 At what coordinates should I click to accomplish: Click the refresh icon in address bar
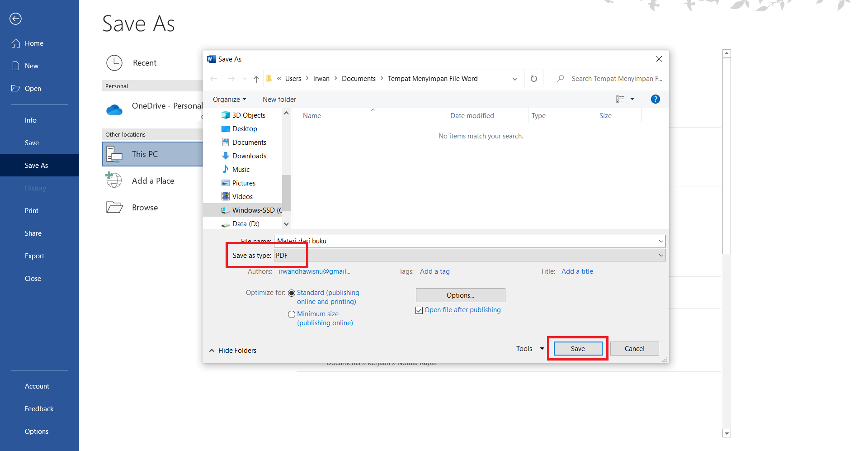533,79
